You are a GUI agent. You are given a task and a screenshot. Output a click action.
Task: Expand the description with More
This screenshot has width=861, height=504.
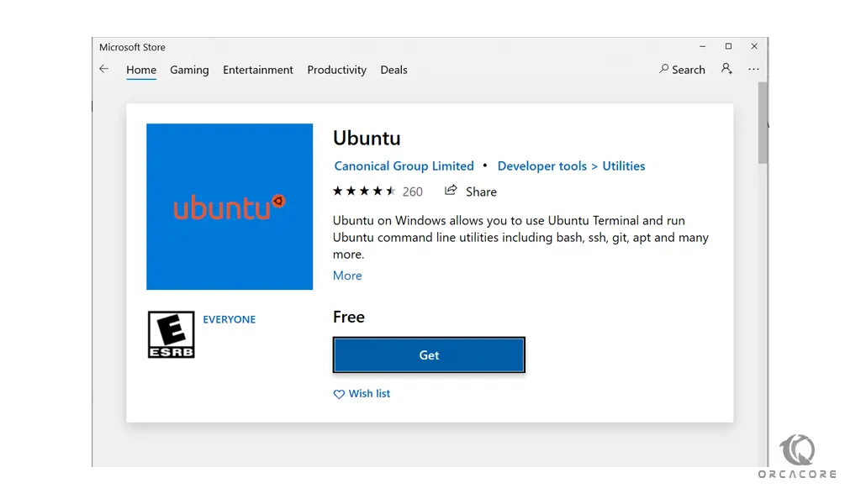[347, 276]
